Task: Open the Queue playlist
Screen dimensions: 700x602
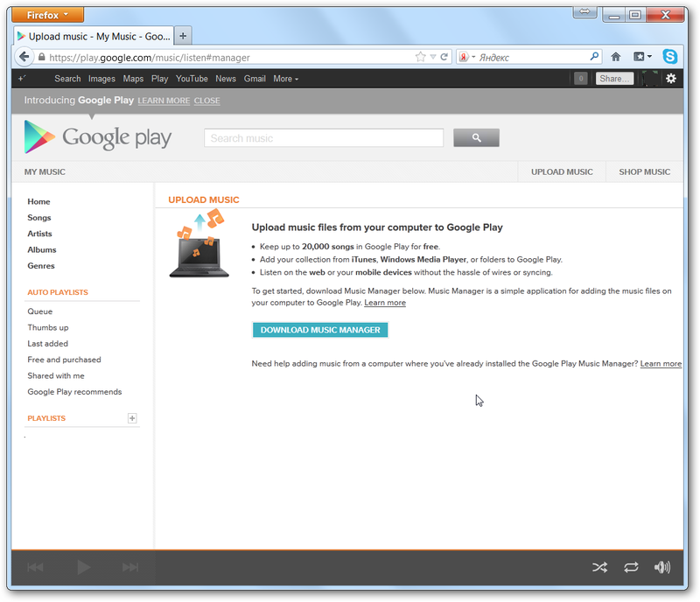Action: [x=40, y=311]
